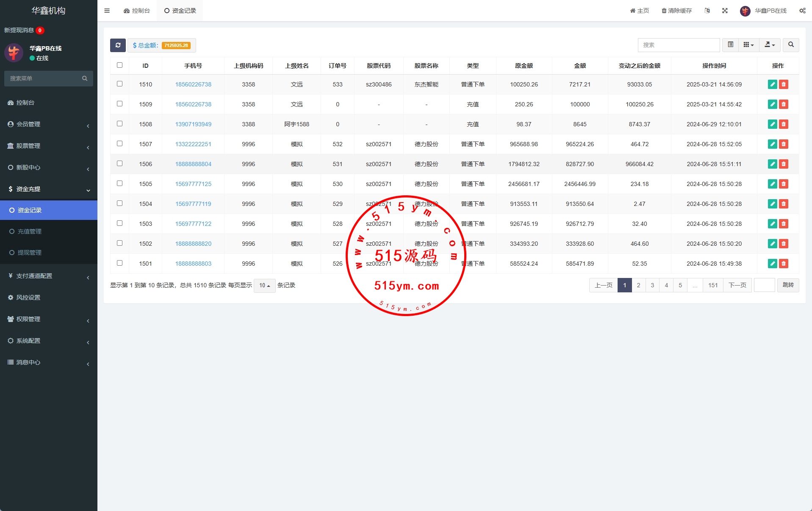Screen dimensions: 812x511
Task: Toggle the sidebar hamburger menu icon
Action: (x=107, y=11)
